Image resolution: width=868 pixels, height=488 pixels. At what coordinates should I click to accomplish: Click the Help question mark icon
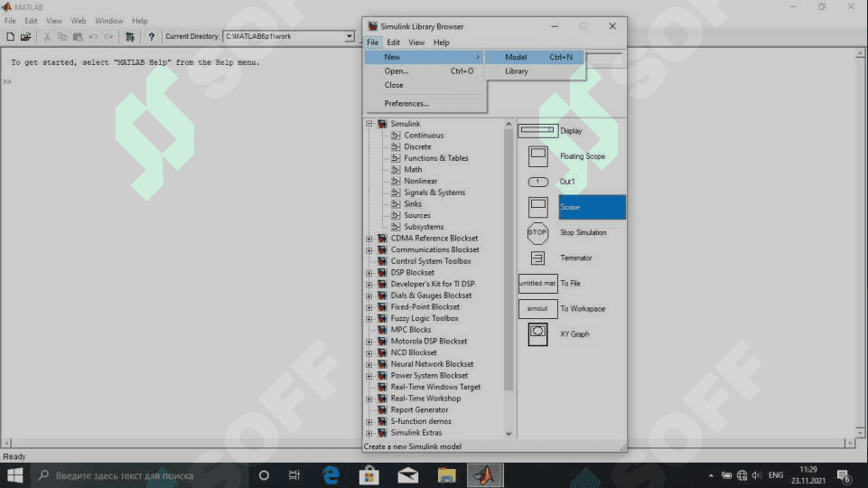pyautogui.click(x=151, y=36)
